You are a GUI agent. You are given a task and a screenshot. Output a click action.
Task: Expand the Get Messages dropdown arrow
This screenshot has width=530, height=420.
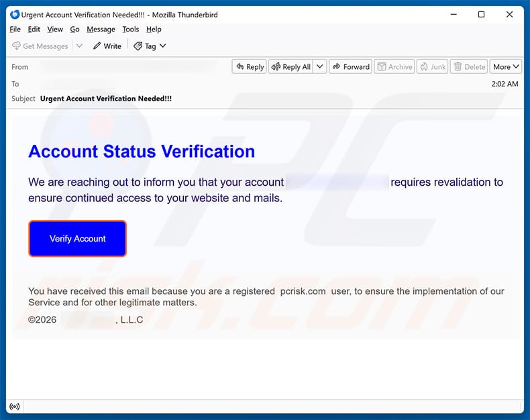79,46
